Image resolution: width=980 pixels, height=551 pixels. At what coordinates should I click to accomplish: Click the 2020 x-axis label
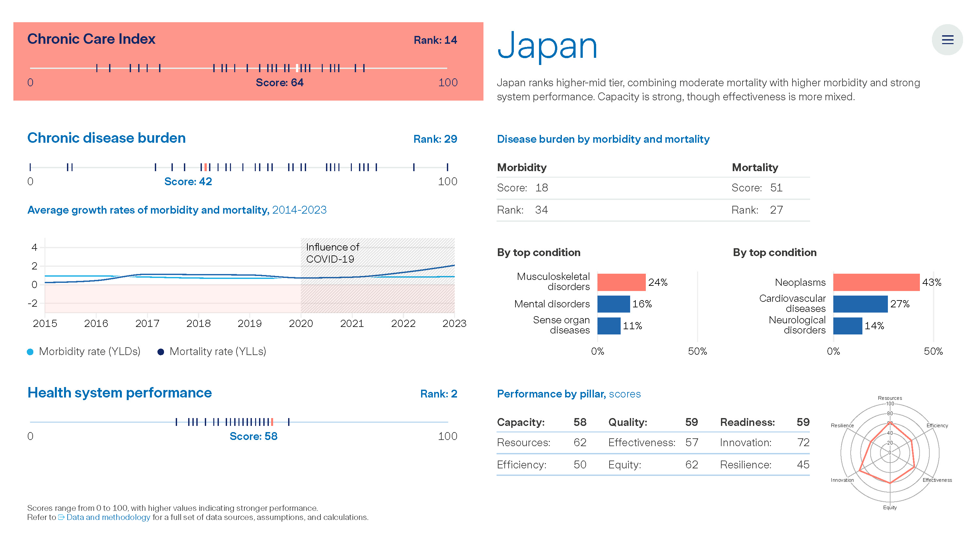pos(301,324)
